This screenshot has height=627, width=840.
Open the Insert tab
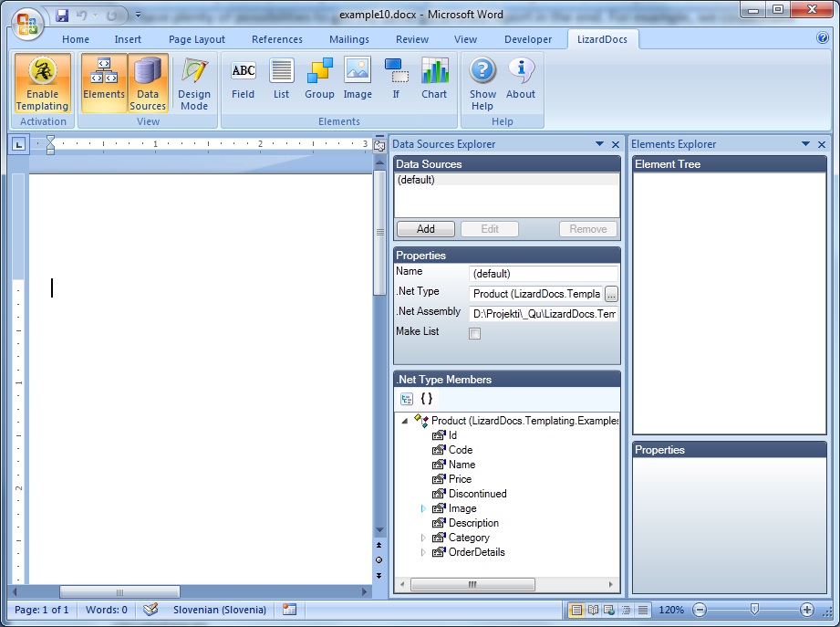(128, 39)
